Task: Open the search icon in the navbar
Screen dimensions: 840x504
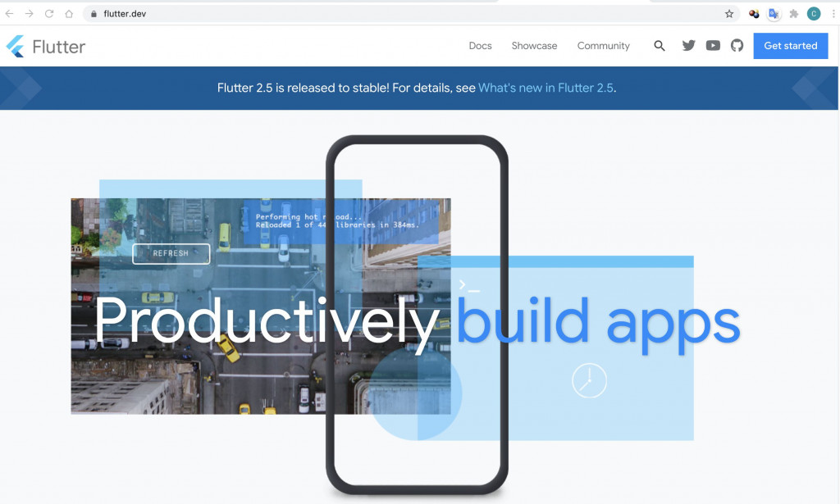Action: click(x=660, y=46)
